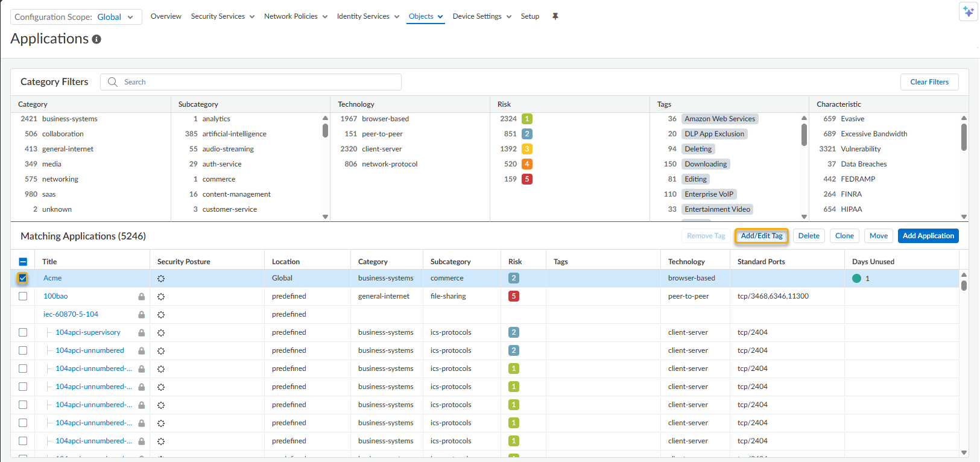Toggle the select-all checkbox in table header

click(x=23, y=262)
